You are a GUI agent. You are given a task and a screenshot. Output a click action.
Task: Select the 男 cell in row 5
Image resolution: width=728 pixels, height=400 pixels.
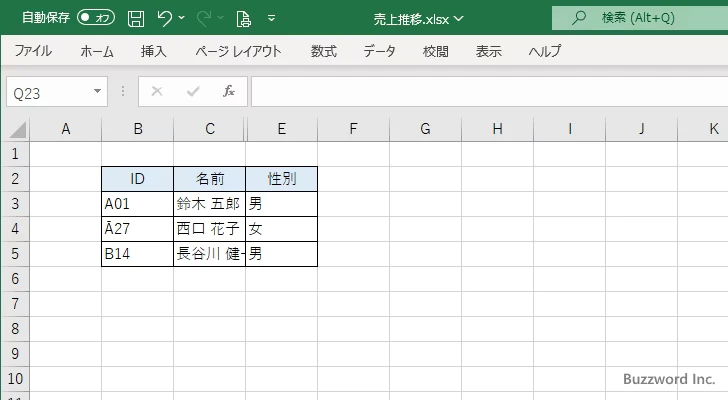281,254
